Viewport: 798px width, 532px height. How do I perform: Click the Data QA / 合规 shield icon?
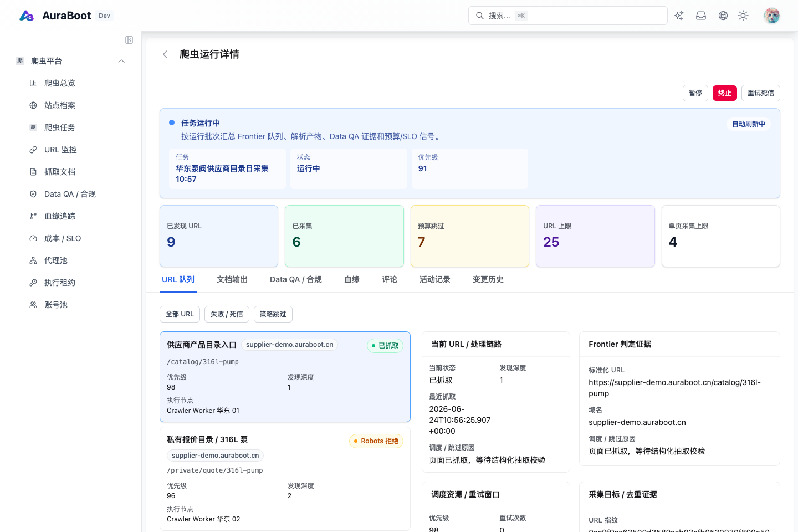(33, 194)
